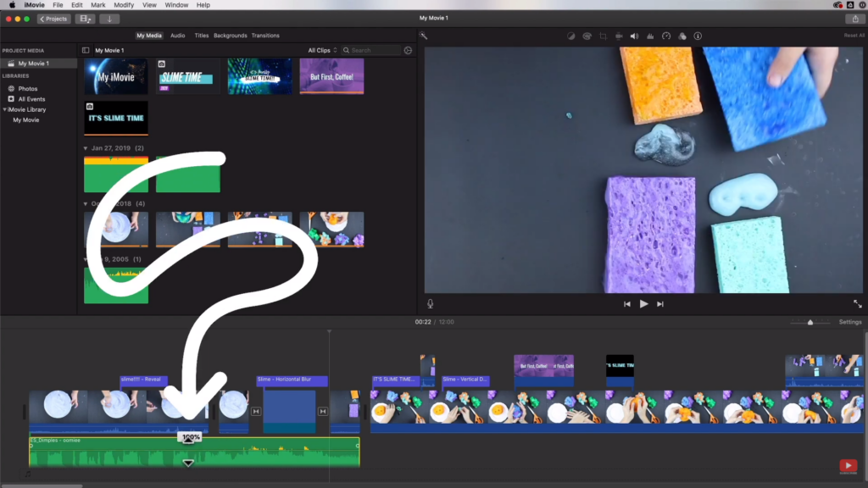Open the Stabilization camera tool

pyautogui.click(x=619, y=36)
